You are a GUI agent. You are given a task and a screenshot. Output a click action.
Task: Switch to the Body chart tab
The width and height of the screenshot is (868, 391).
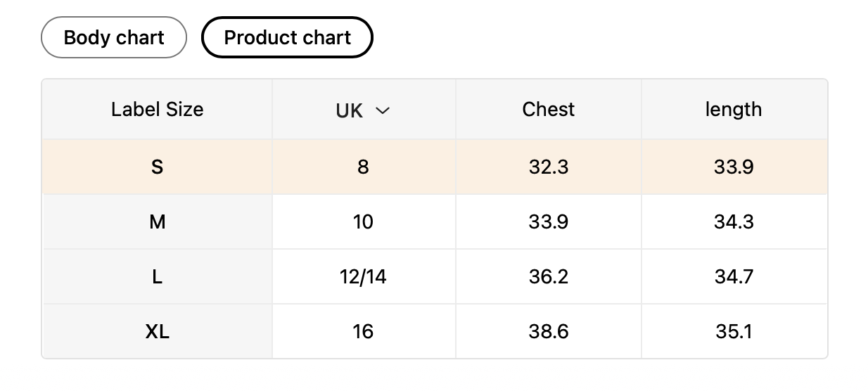tap(114, 37)
